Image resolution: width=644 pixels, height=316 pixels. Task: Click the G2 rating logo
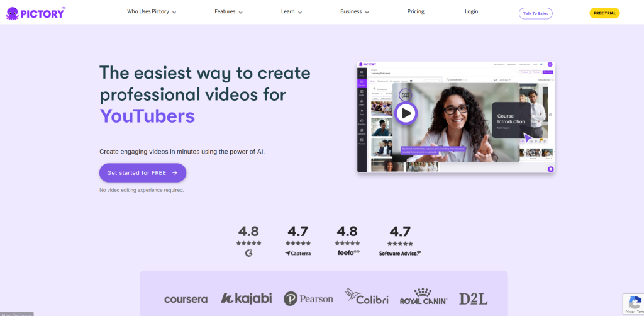coord(248,253)
